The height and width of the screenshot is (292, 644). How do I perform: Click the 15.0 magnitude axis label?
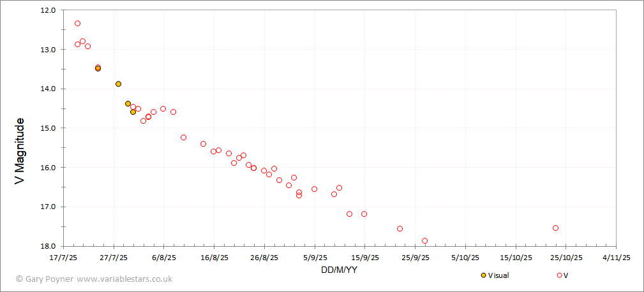click(x=49, y=128)
